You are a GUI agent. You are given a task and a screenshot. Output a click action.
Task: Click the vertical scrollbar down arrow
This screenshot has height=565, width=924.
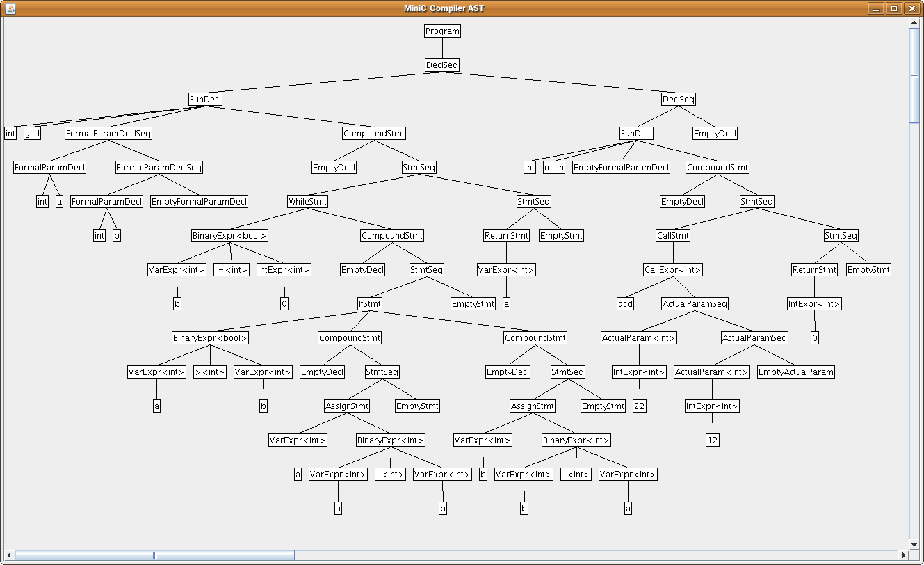pos(914,544)
